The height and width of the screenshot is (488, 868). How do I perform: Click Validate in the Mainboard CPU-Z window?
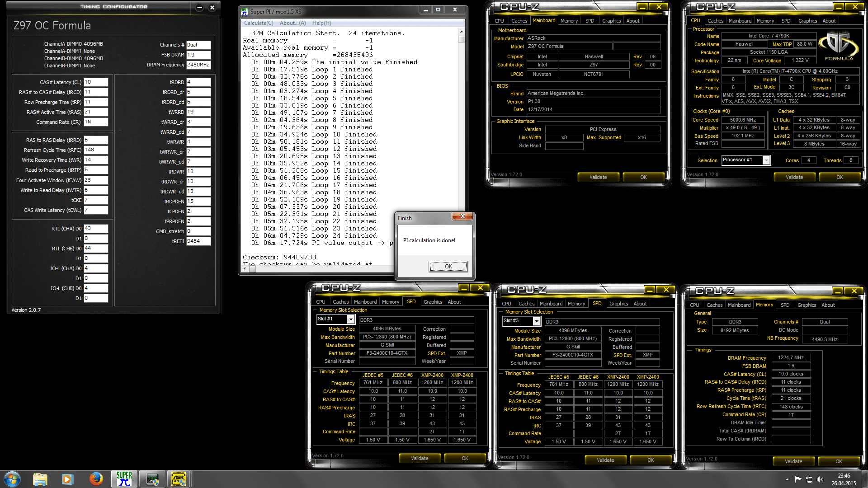coord(598,177)
